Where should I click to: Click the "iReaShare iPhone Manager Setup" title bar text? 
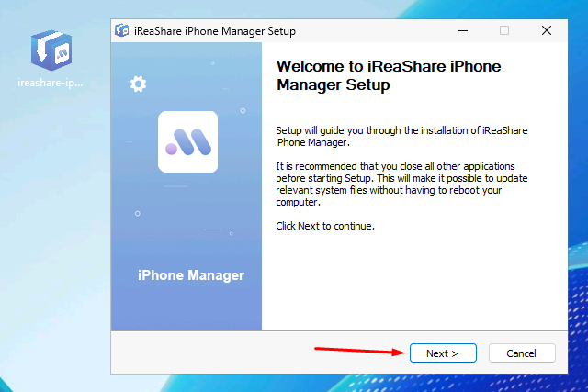(216, 30)
